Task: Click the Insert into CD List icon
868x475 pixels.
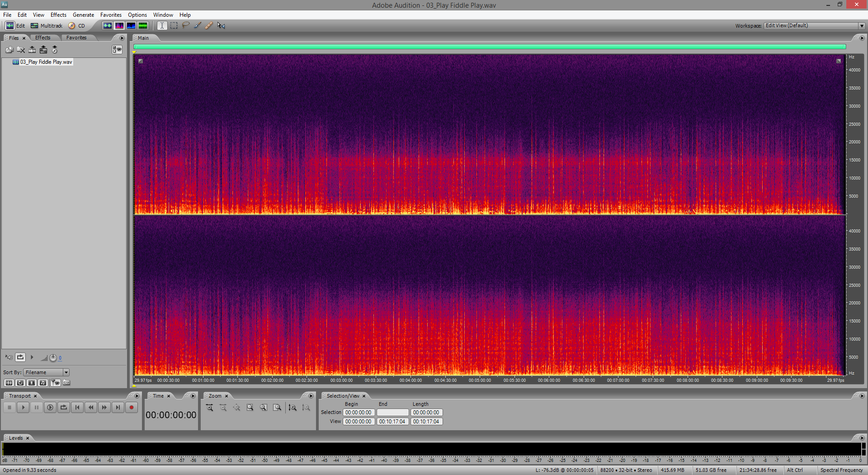Action: click(55, 50)
